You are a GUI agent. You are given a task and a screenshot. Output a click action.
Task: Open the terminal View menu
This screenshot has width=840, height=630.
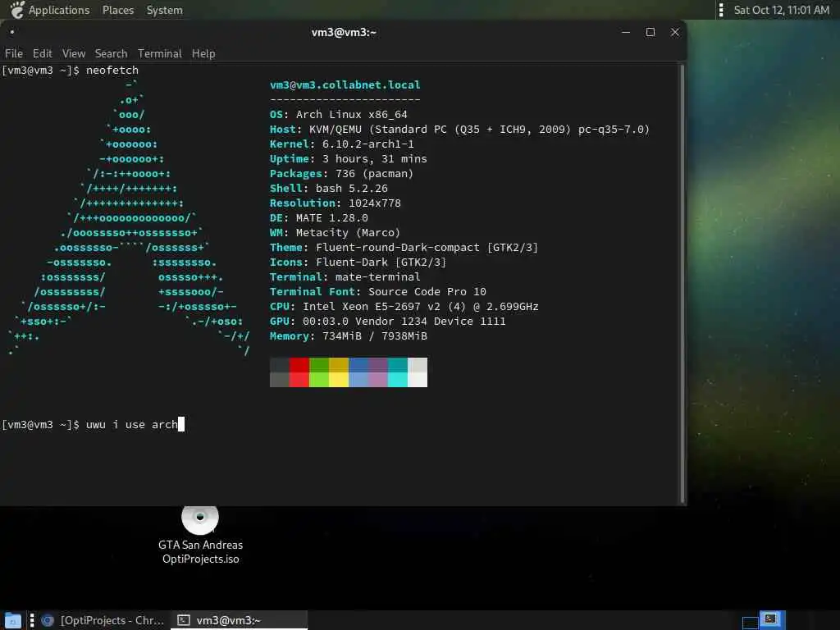tap(73, 53)
